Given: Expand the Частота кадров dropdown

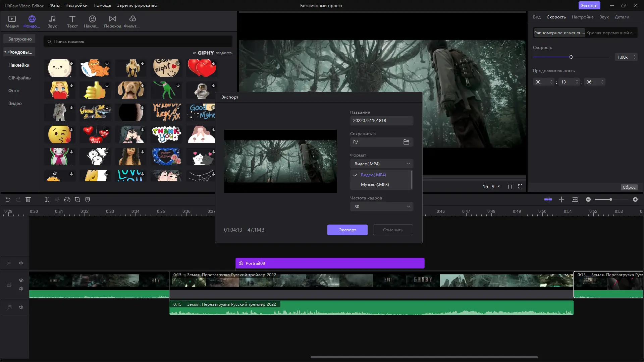Looking at the screenshot, I should (x=381, y=206).
